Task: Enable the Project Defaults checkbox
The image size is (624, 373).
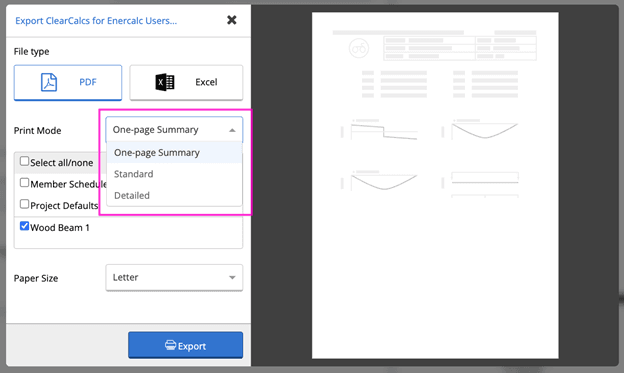Action: click(x=24, y=204)
